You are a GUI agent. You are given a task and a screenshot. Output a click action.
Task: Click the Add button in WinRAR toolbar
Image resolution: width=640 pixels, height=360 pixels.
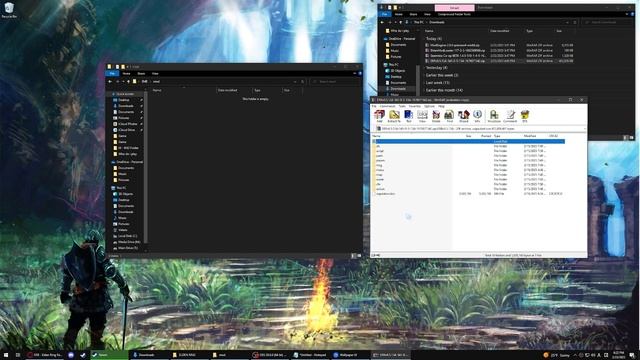380,116
